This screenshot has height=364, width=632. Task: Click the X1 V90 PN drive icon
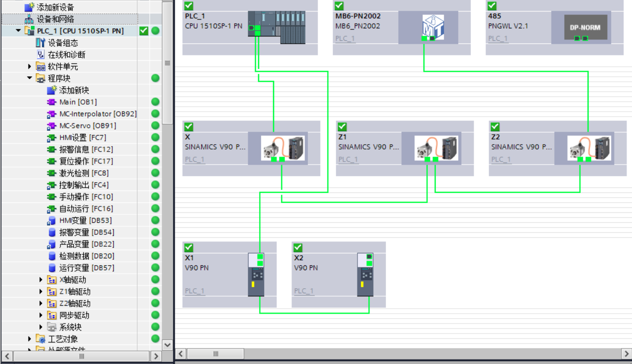tap(256, 275)
